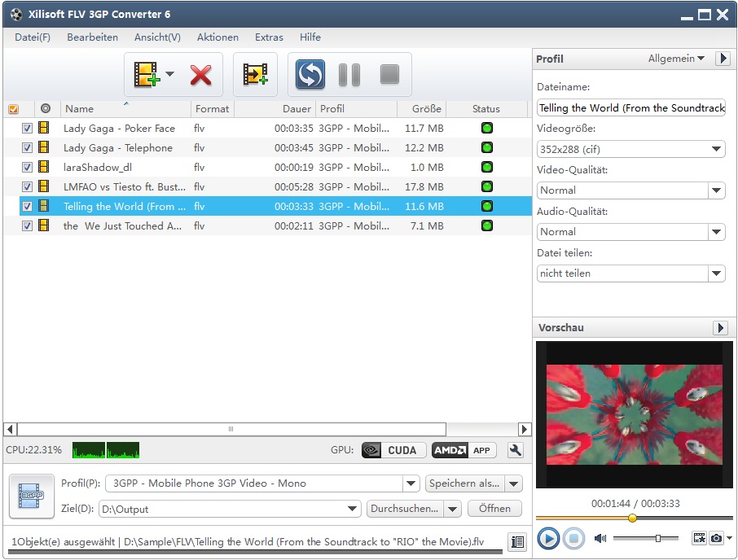Open the Ziel(D) destination dropdown
Image resolution: width=738 pixels, height=560 pixels.
(x=352, y=509)
